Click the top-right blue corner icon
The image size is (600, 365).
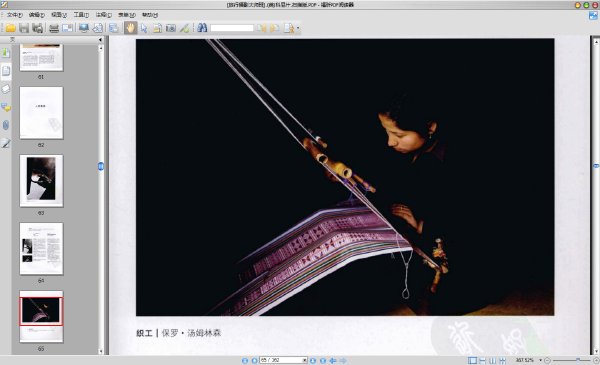point(593,16)
